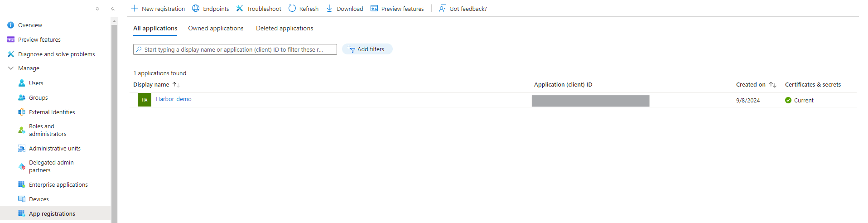This screenshot has height=223, width=868.
Task: Click the Overview info icon
Action: (x=11, y=25)
